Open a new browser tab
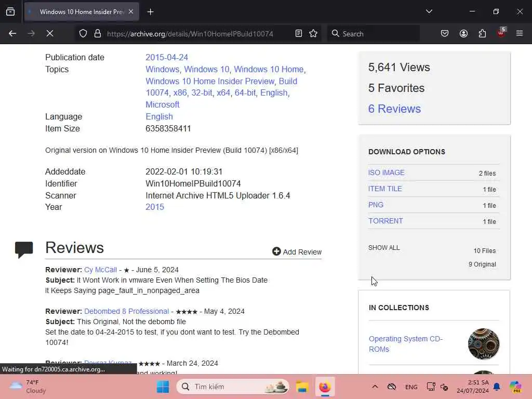532x399 pixels. [x=150, y=12]
